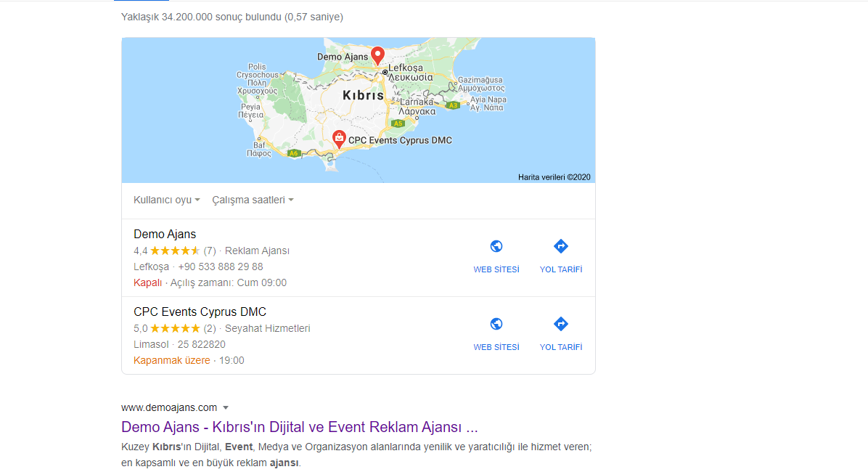
Task: Click Demo Ajans phone number +90 533 888 29 88
Action: (221, 267)
